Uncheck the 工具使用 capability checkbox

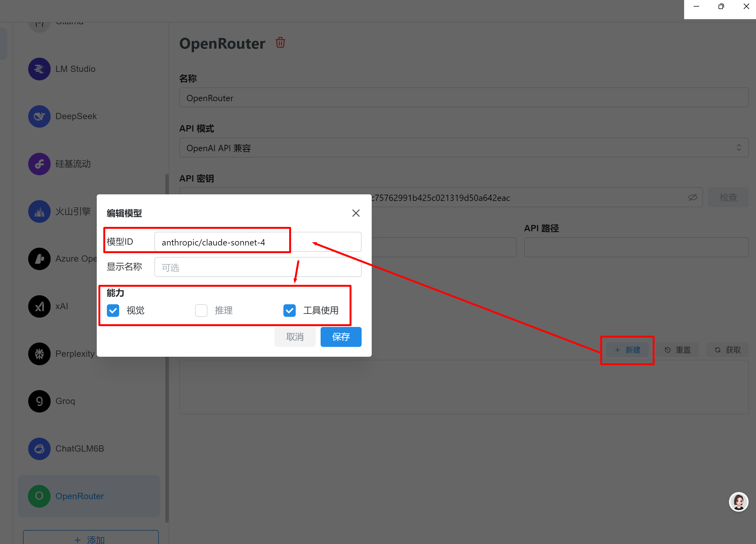(x=289, y=310)
